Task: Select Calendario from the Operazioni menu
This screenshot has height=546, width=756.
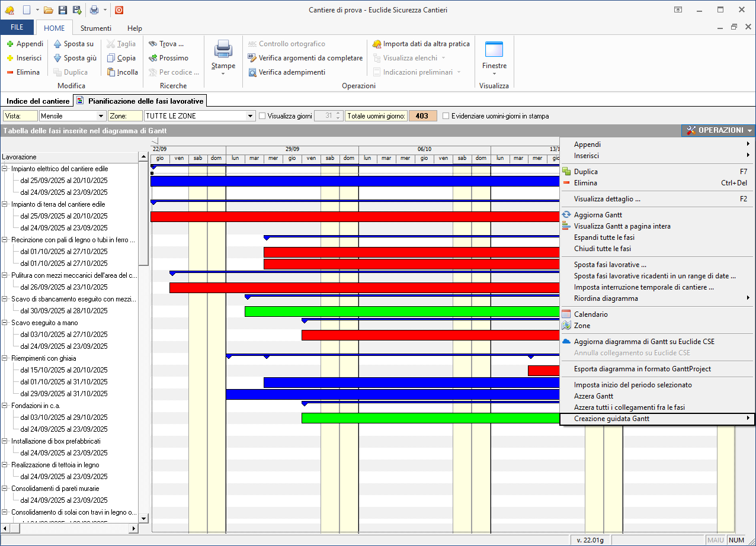Action: tap(591, 314)
